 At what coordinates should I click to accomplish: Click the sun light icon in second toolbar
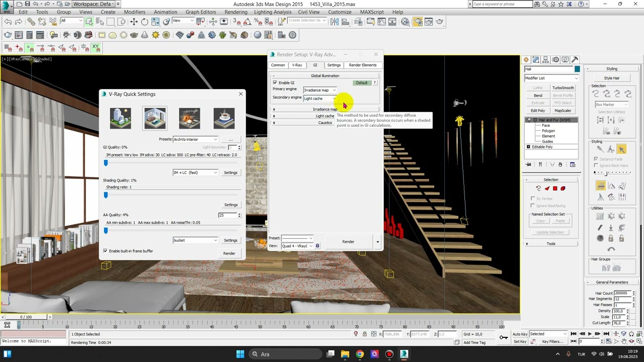[155, 35]
